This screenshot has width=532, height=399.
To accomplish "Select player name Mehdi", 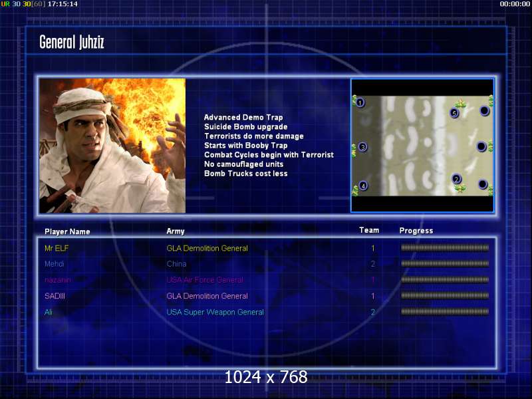I will tap(55, 263).
